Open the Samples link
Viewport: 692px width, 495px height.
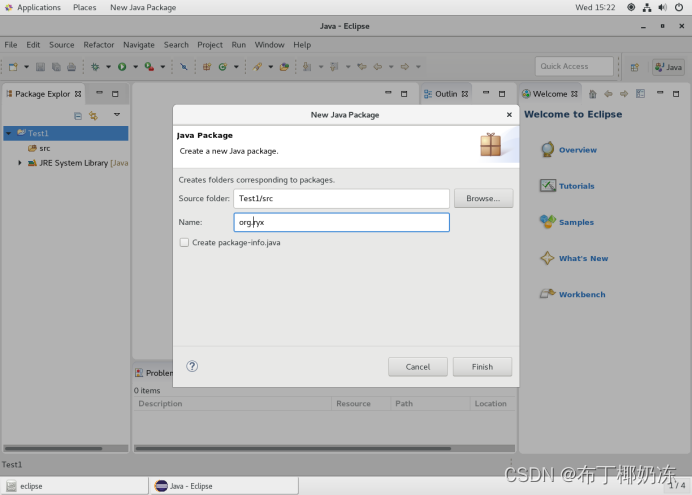click(576, 222)
